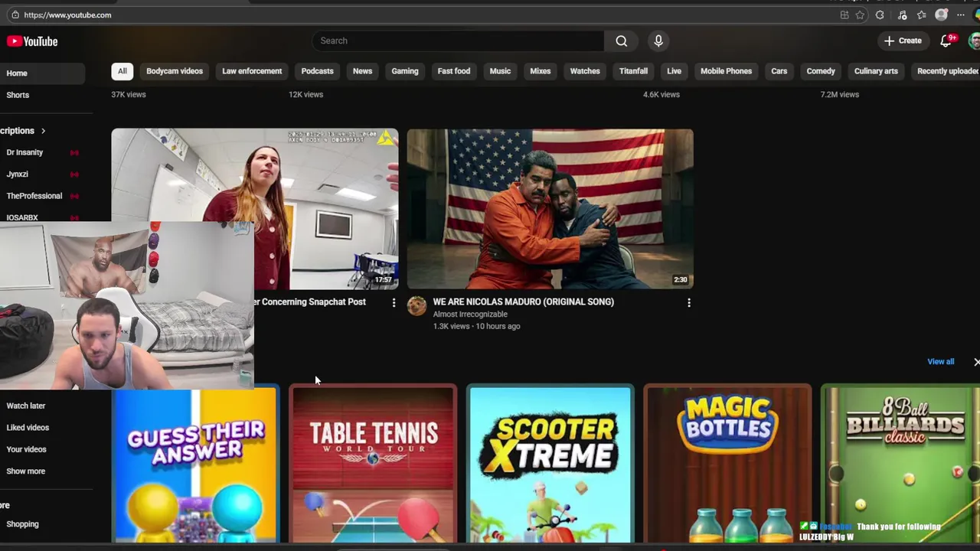Select the Mixes chip

pos(541,71)
